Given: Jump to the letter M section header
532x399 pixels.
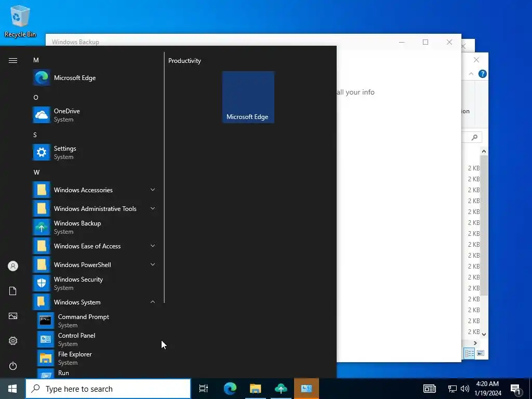Looking at the screenshot, I should (36, 60).
